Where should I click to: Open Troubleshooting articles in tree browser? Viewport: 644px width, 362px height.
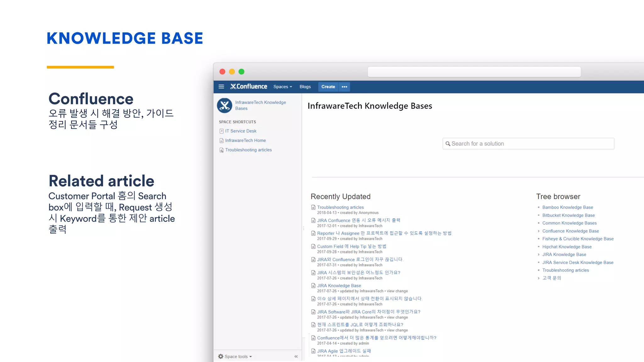pyautogui.click(x=565, y=270)
